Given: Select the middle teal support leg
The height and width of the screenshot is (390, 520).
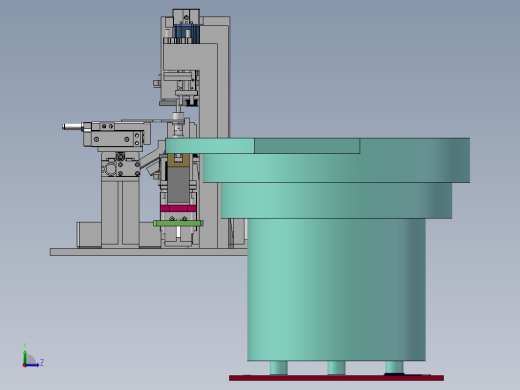Looking at the screenshot, I should (x=336, y=368).
